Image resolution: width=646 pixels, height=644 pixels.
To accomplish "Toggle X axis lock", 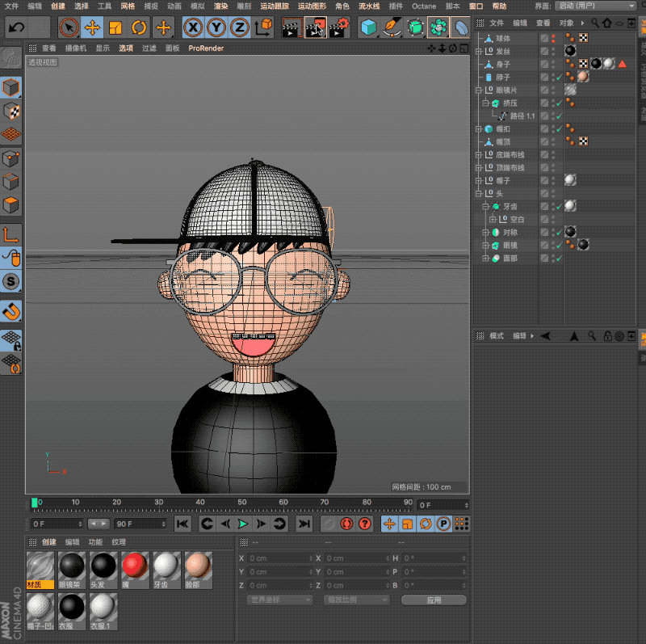I will coord(193,27).
